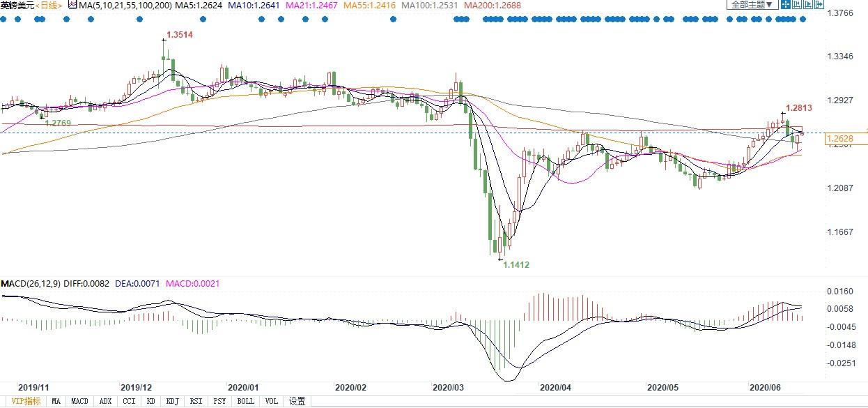Select the BOLL indicator tab
The height and width of the screenshot is (408, 868).
click(245, 401)
